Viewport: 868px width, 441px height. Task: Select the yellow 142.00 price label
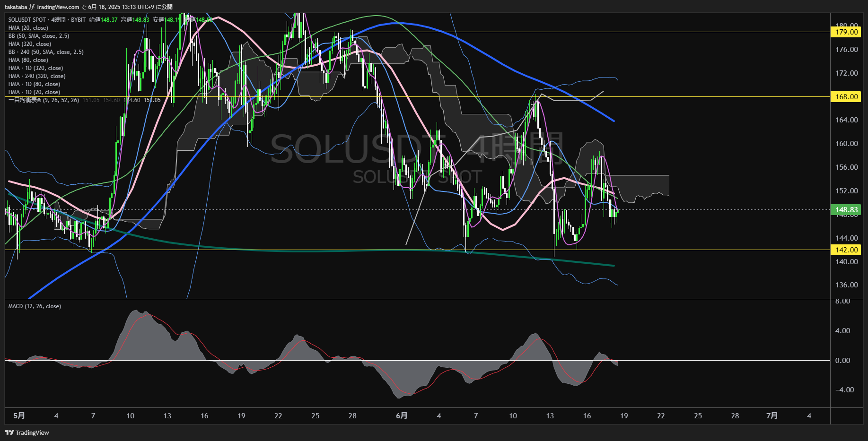(846, 250)
